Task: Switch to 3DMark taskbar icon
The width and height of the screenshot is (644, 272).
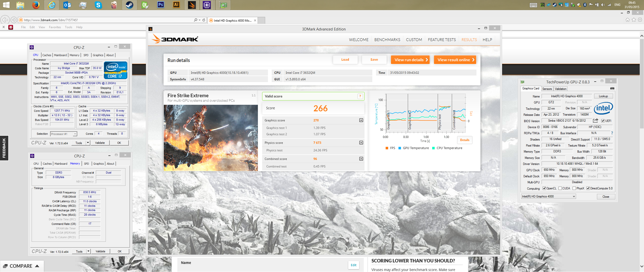Action: click(192, 5)
